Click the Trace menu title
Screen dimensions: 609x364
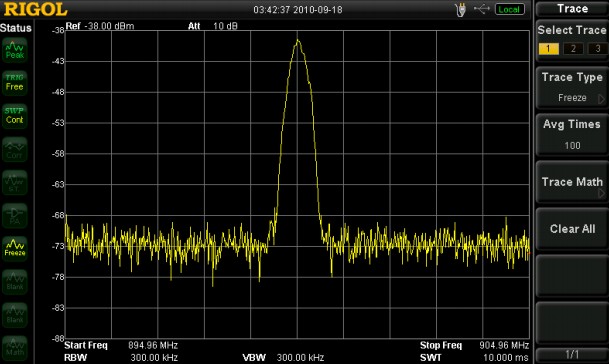pyautogui.click(x=572, y=9)
